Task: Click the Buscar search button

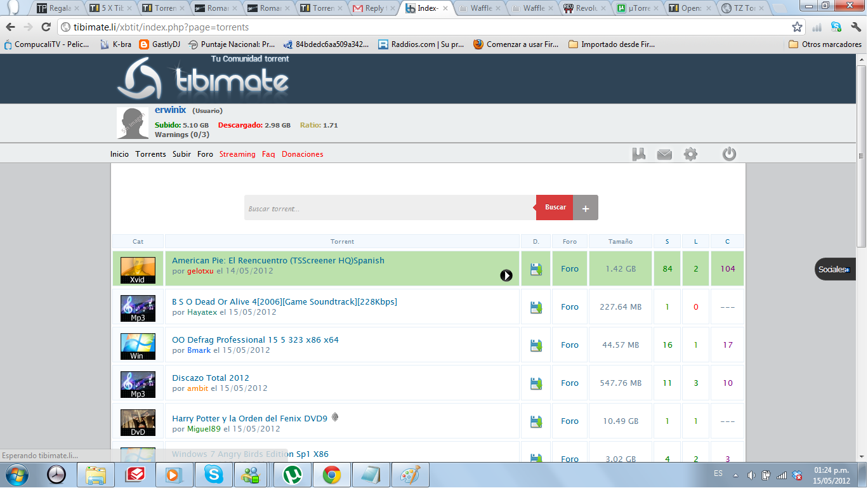Action: tap(555, 208)
